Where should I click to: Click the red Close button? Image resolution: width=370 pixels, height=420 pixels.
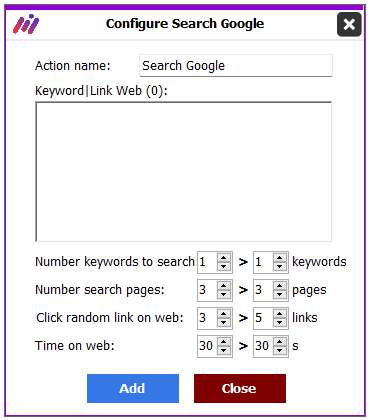coord(240,388)
